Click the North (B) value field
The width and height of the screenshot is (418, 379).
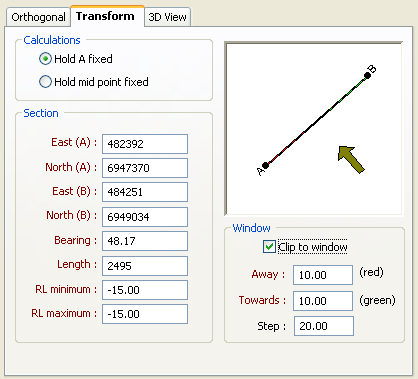point(145,217)
